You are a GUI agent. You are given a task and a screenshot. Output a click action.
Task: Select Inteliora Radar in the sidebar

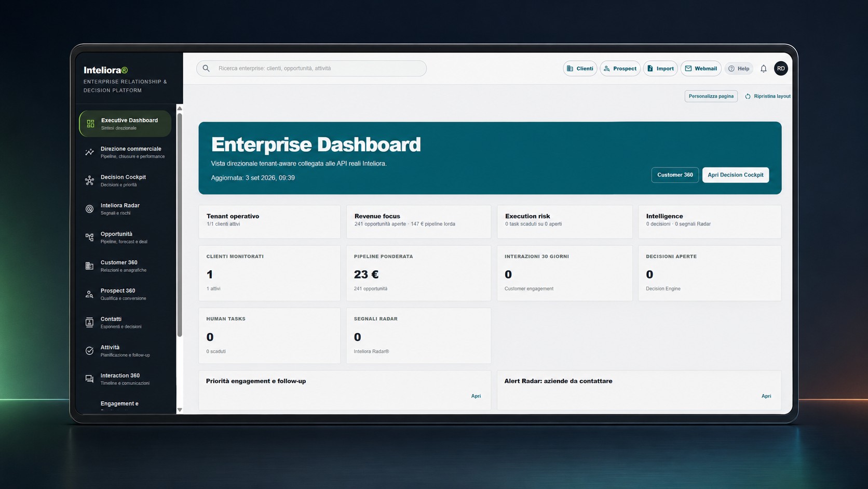click(x=125, y=209)
